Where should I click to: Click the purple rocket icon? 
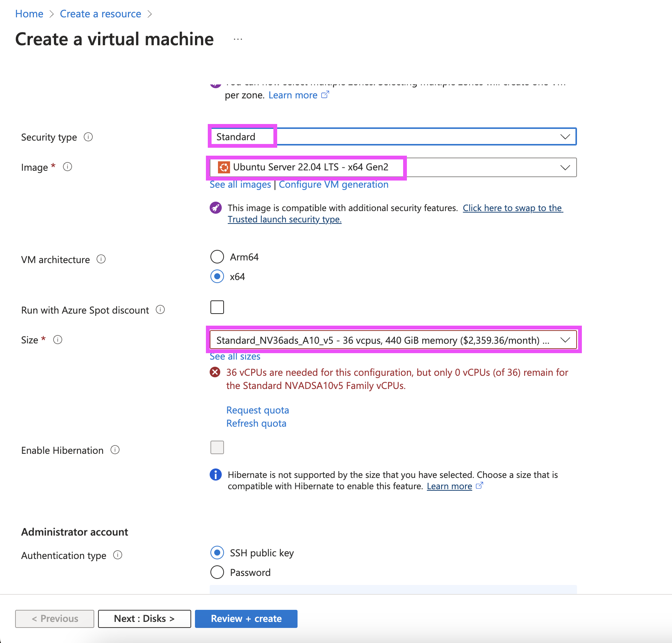216,207
